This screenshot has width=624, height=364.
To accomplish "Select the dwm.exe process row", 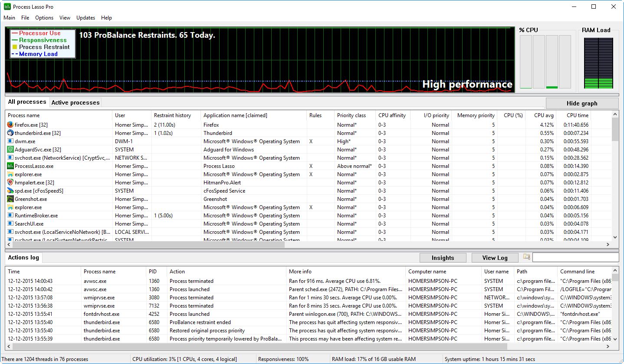I will pos(25,141).
